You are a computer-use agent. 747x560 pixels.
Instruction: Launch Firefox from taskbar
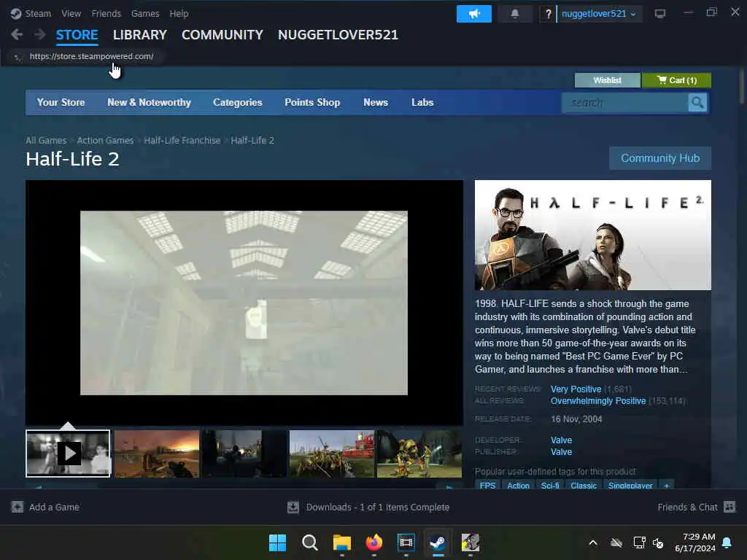pyautogui.click(x=374, y=542)
